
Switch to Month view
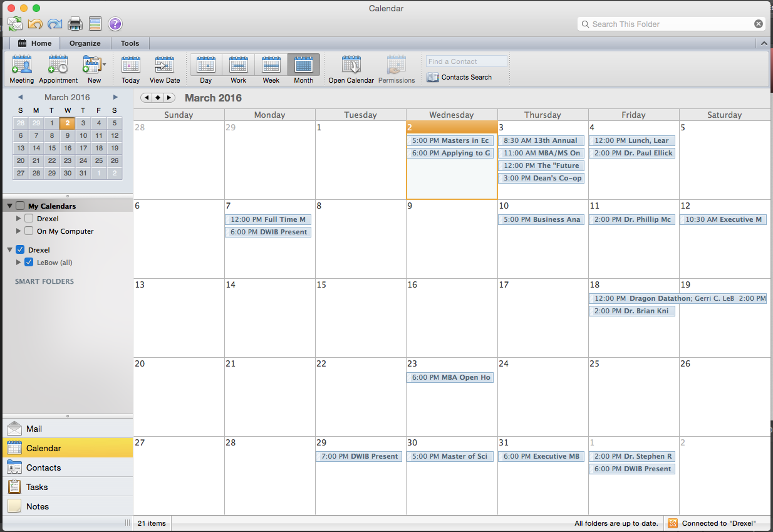(304, 69)
